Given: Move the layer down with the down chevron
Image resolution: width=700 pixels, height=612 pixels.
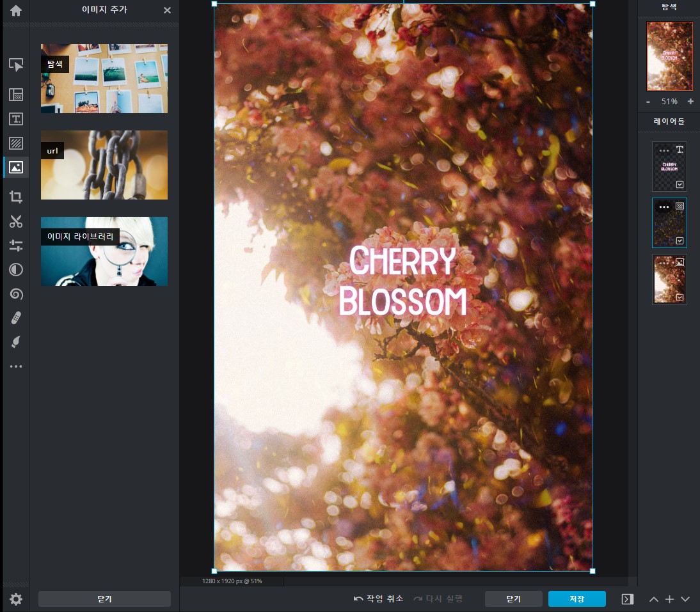Looking at the screenshot, I should (685, 599).
